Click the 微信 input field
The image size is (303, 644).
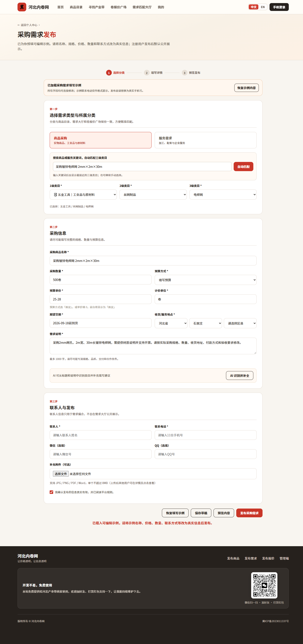point(100,454)
